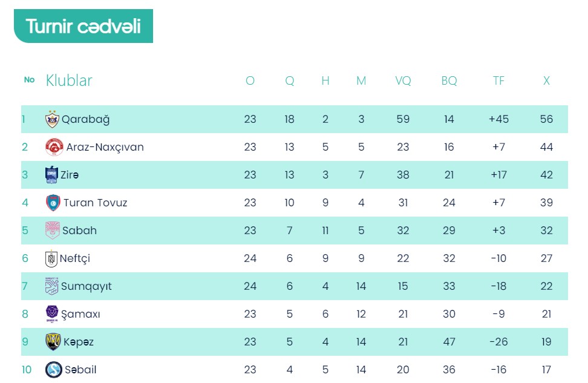Screen dimensions: 588x383
Task: Click the Qarabağ club logo
Action: 52,119
